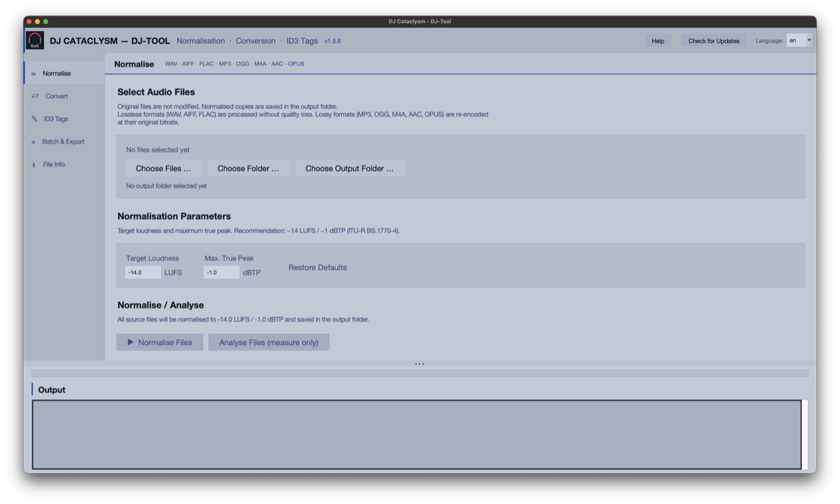Click the Batch & Export sidebar icon
The width and height of the screenshot is (840, 504).
(x=33, y=142)
